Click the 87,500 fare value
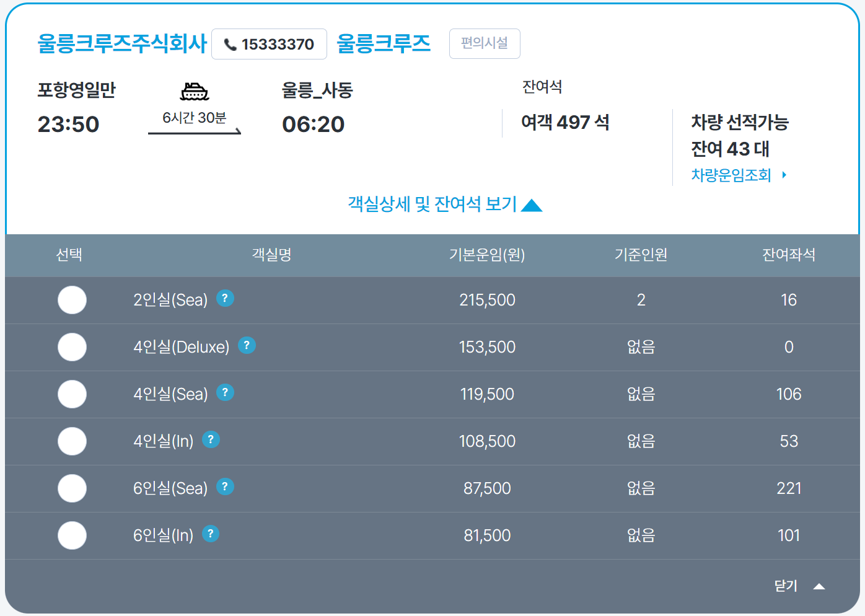The image size is (865, 616). (487, 488)
